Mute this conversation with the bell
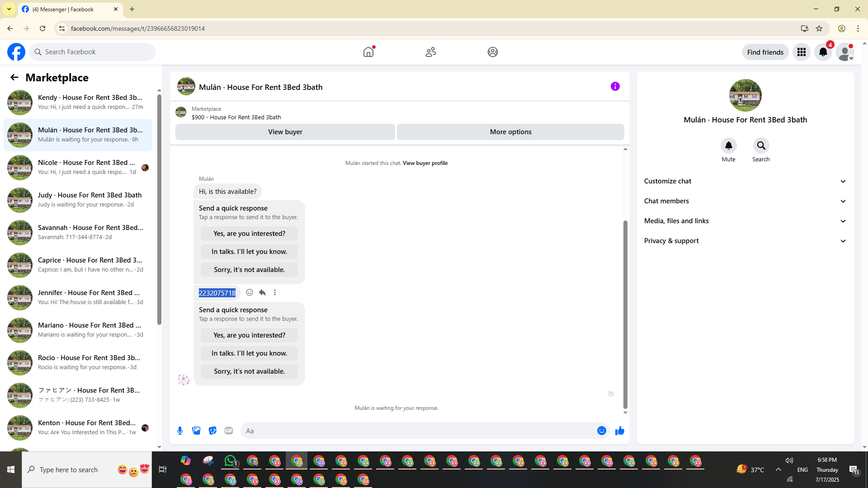Image resolution: width=868 pixels, height=488 pixels. [x=728, y=145]
